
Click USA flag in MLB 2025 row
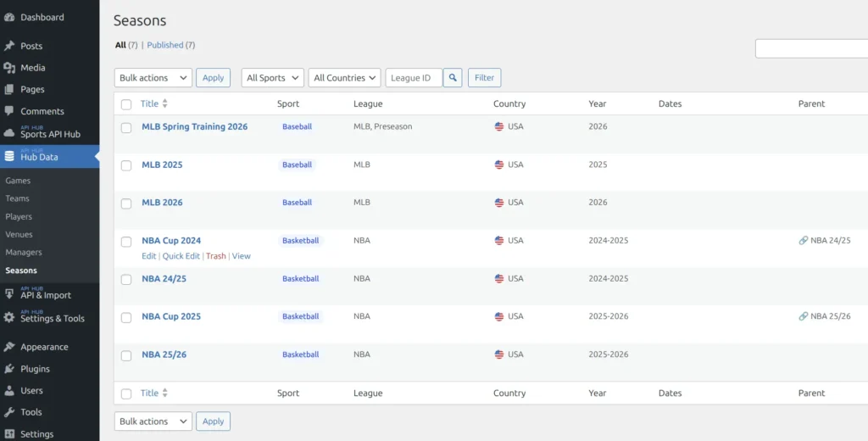point(499,165)
